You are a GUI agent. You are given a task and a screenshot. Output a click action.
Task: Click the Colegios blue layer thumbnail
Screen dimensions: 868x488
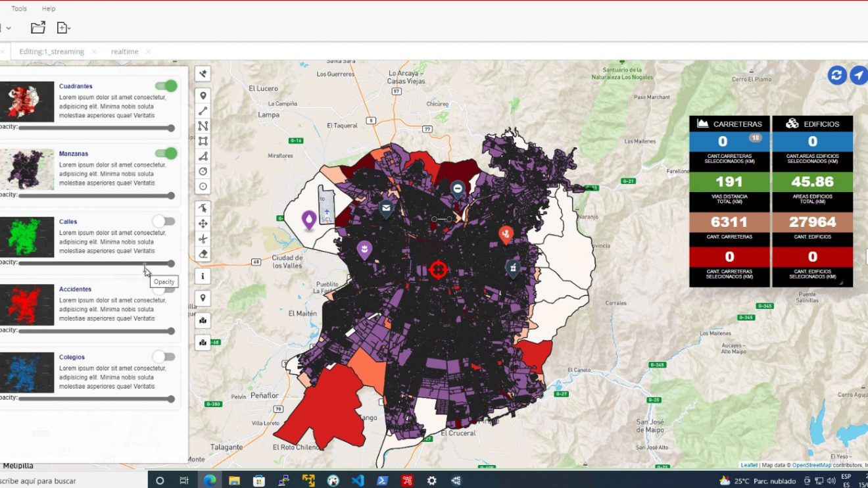(x=27, y=373)
